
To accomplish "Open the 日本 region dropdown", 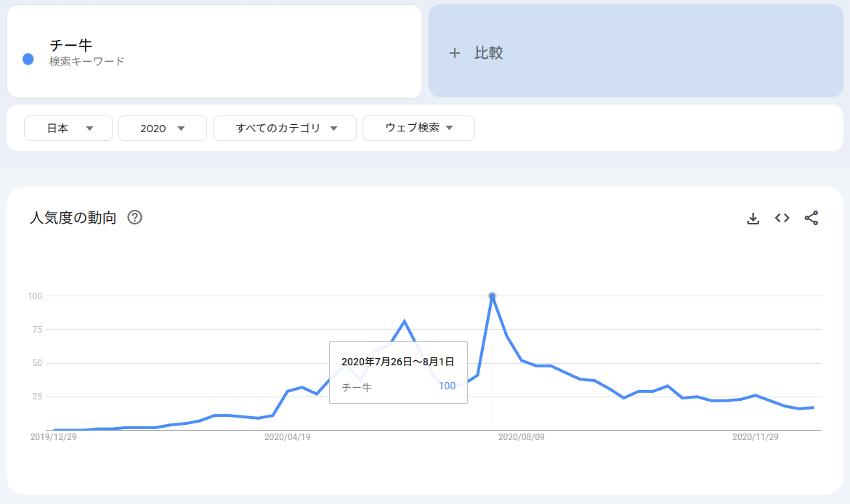I will pos(68,128).
